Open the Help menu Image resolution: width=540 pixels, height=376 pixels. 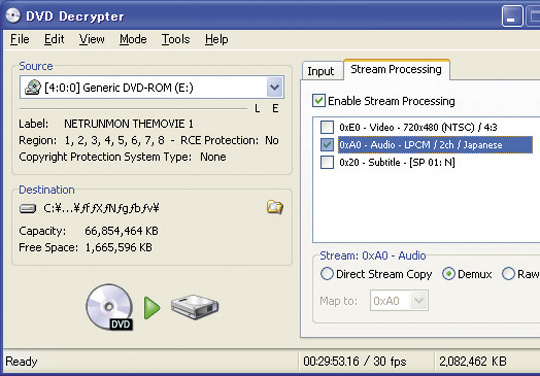tap(216, 39)
